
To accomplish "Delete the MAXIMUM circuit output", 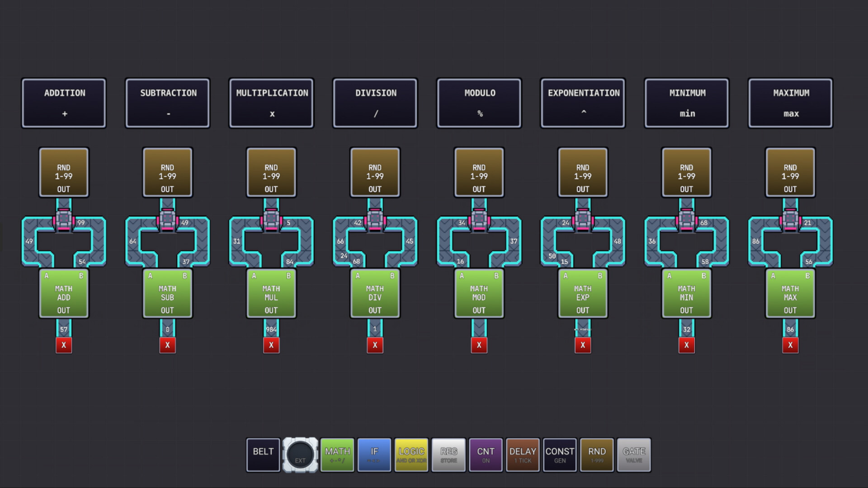I will (790, 345).
